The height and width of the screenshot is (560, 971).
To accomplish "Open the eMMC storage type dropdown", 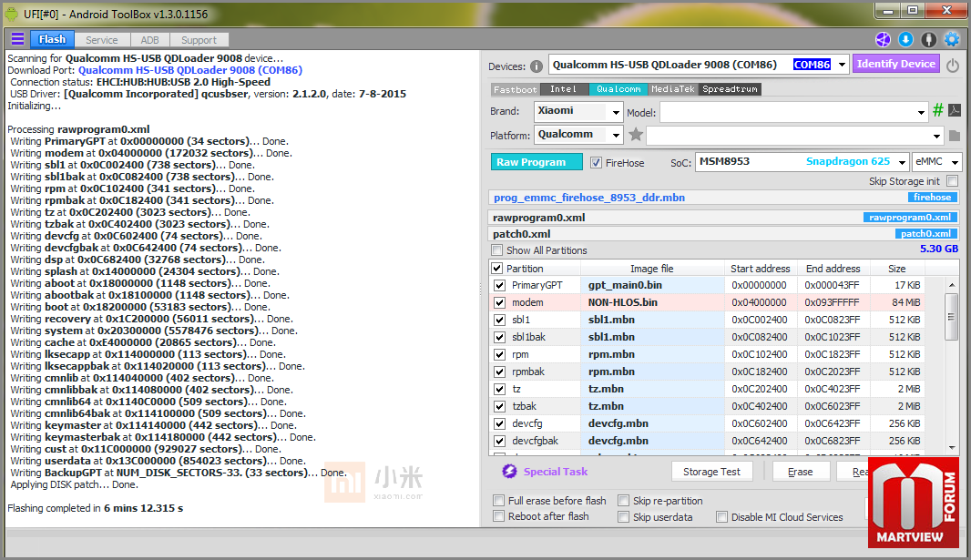I will coord(955,162).
